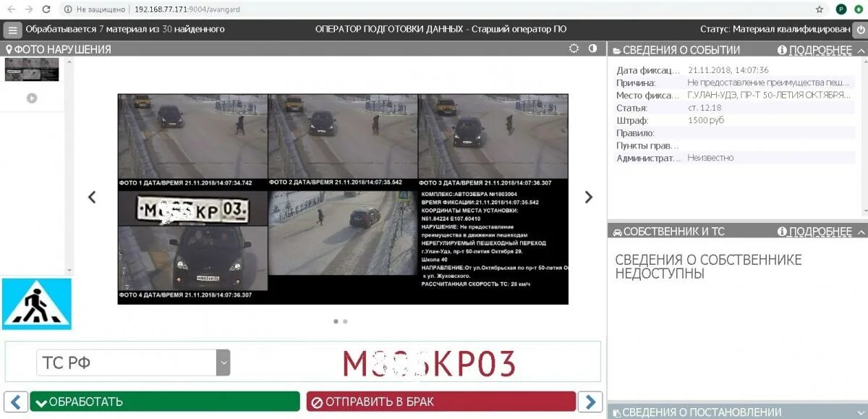
Task: Click the car icon on СОБСТВЕННИК И ТС header
Action: [617, 232]
